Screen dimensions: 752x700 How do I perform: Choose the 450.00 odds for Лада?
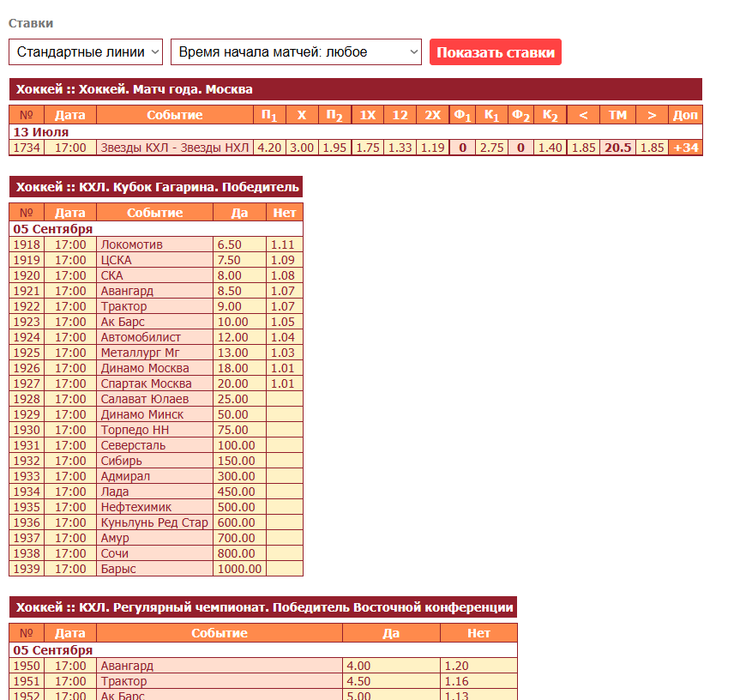pyautogui.click(x=239, y=492)
